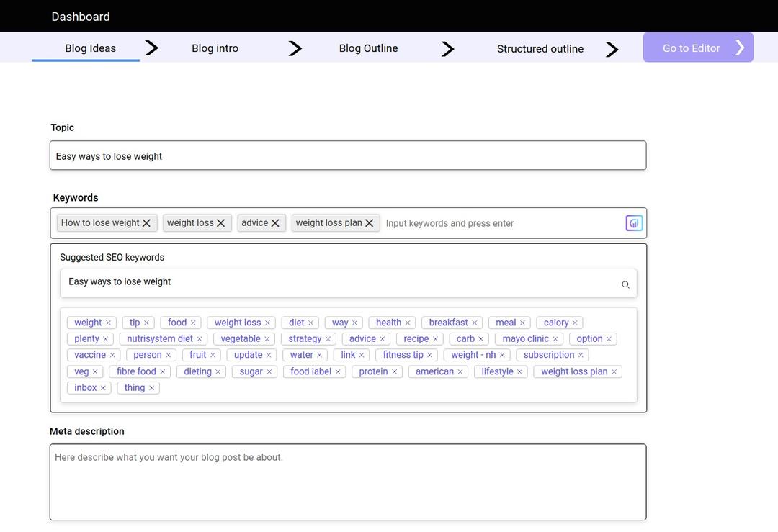Click the chevron after Blog intro
The image size is (778, 532).
tap(295, 48)
